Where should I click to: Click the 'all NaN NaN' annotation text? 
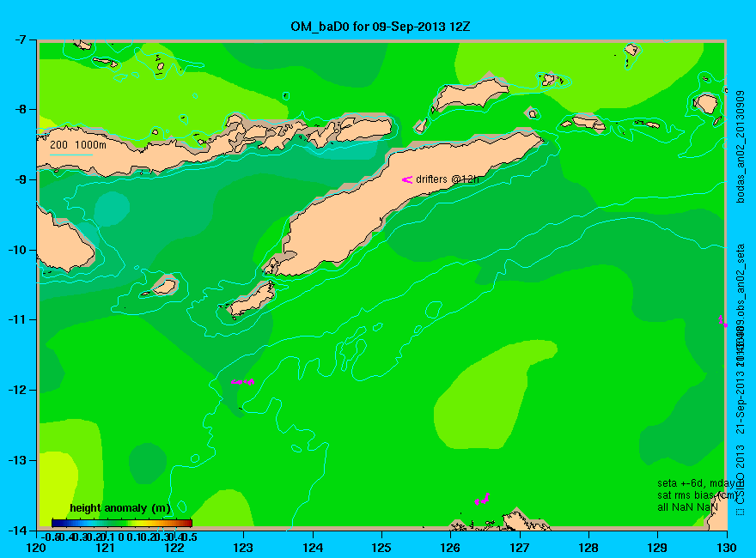687,507
